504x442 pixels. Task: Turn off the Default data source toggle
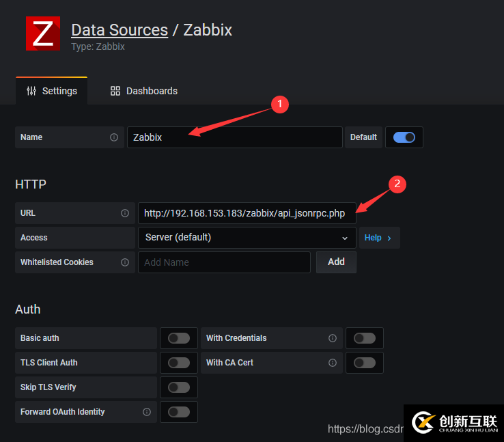point(404,137)
